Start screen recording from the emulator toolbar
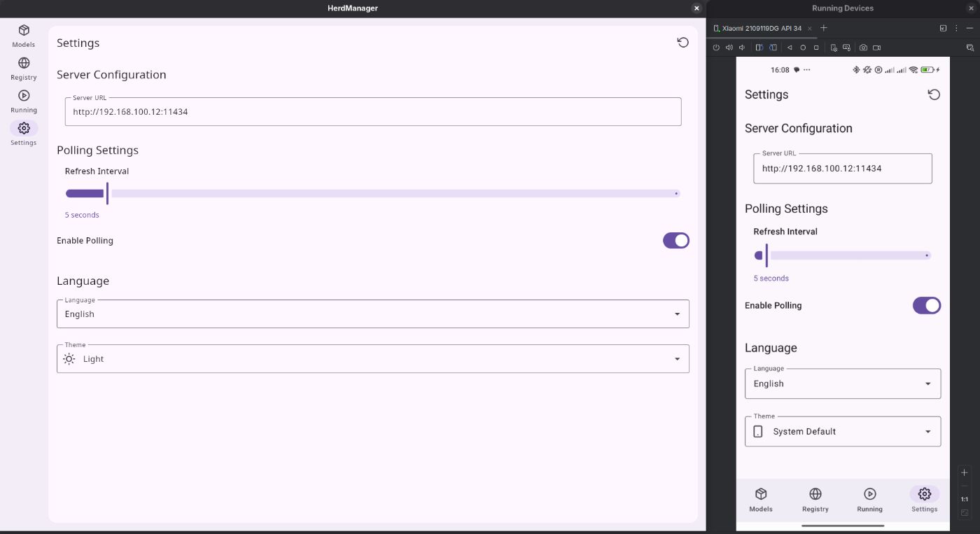 point(877,48)
